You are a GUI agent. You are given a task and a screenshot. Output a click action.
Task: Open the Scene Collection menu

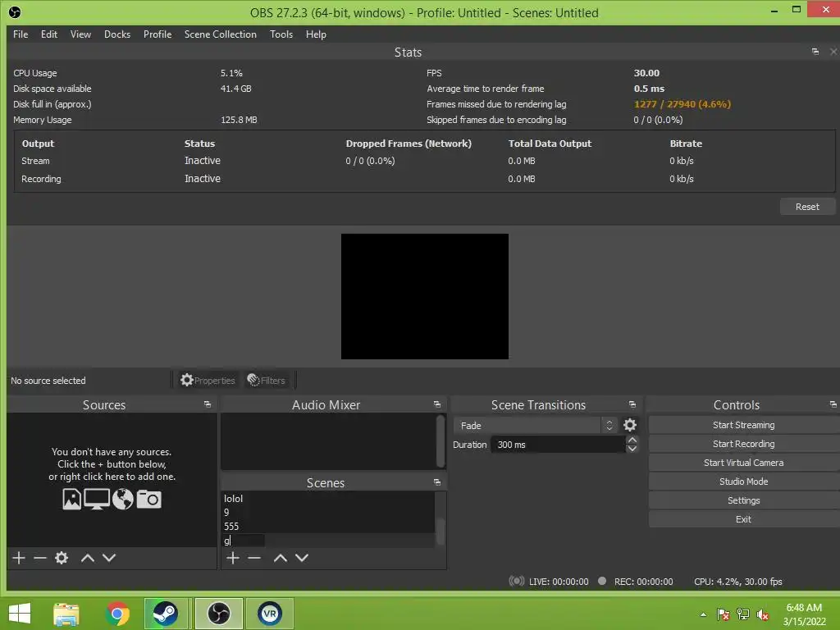pos(220,34)
